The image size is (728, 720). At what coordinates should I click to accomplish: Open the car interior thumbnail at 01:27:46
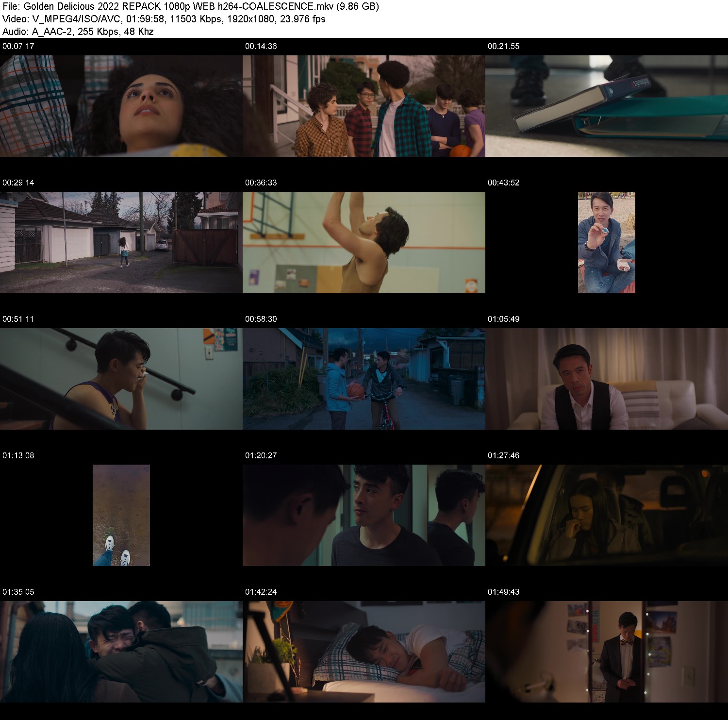point(607,515)
